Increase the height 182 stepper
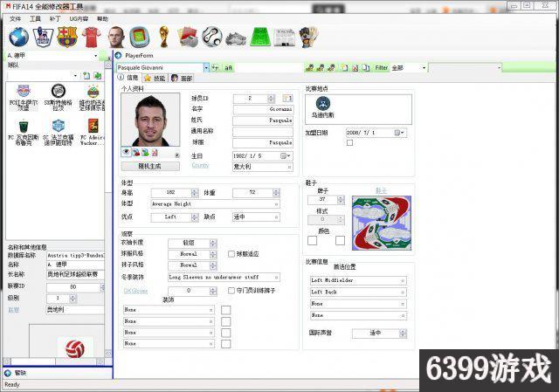Viewport: 559px width, 392px height. [195, 191]
